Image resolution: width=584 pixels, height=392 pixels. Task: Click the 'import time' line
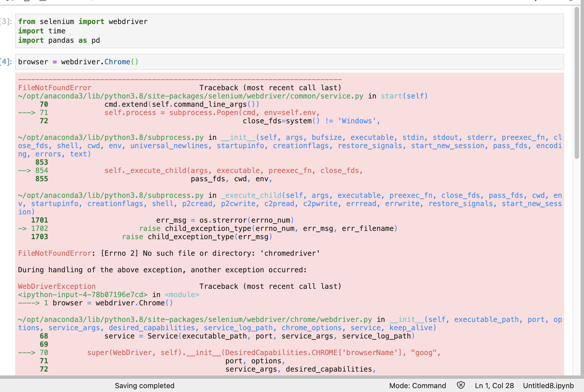pyautogui.click(x=42, y=31)
